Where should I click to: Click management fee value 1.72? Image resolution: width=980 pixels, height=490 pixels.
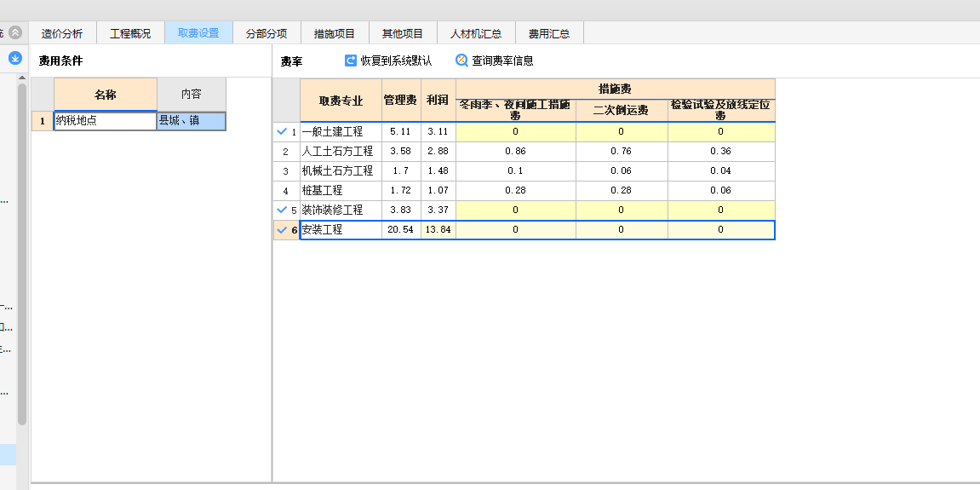click(x=401, y=190)
